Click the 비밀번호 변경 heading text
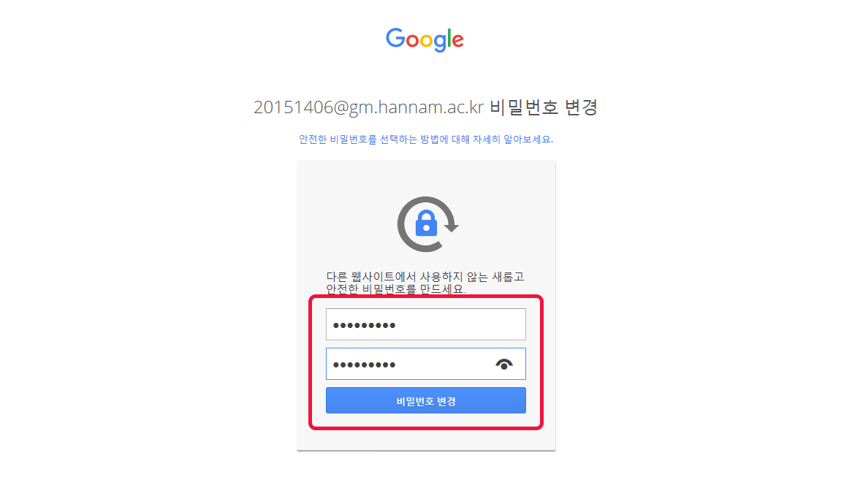The height and width of the screenshot is (504, 852). (544, 107)
